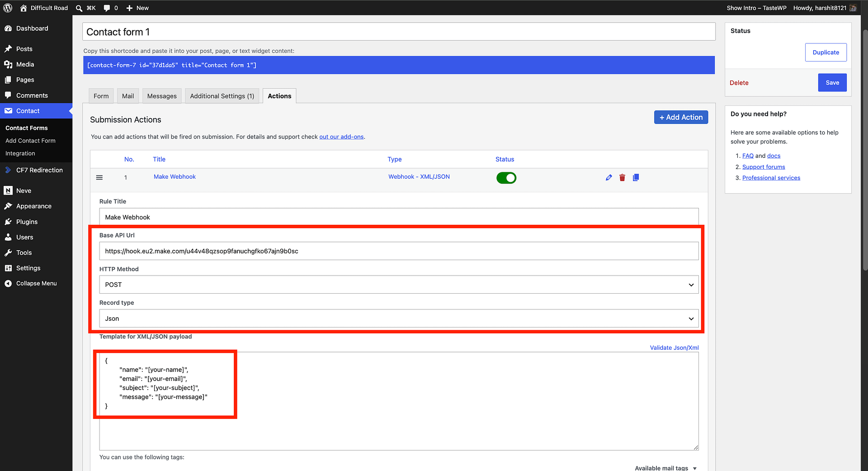Click the drag handle on Make Webhook row

[x=99, y=177]
